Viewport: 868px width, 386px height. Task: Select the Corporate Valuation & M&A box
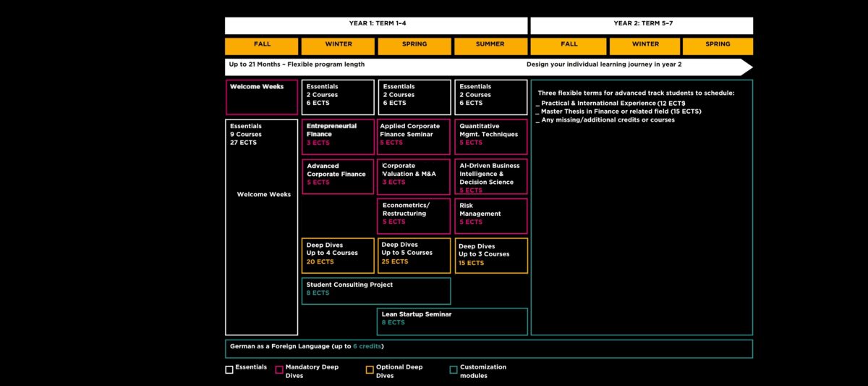click(x=414, y=177)
